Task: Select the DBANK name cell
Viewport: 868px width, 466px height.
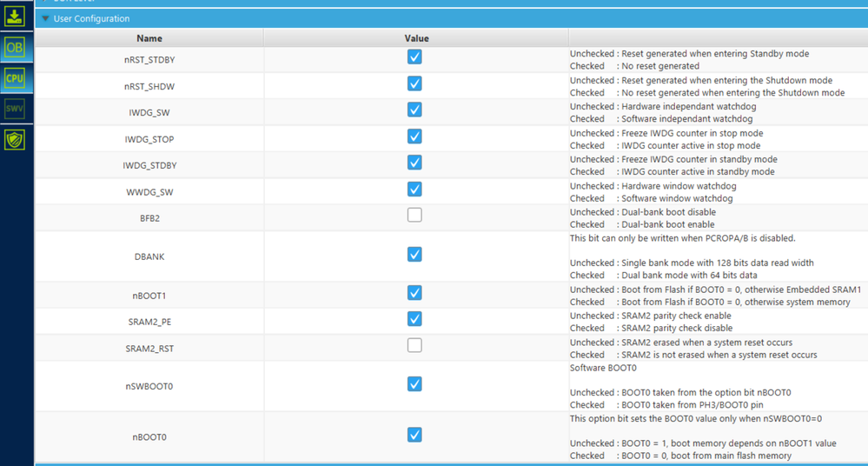Action: [x=149, y=256]
